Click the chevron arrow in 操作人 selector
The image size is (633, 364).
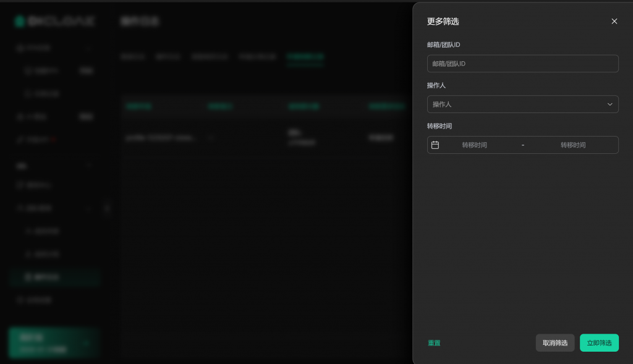tap(610, 104)
